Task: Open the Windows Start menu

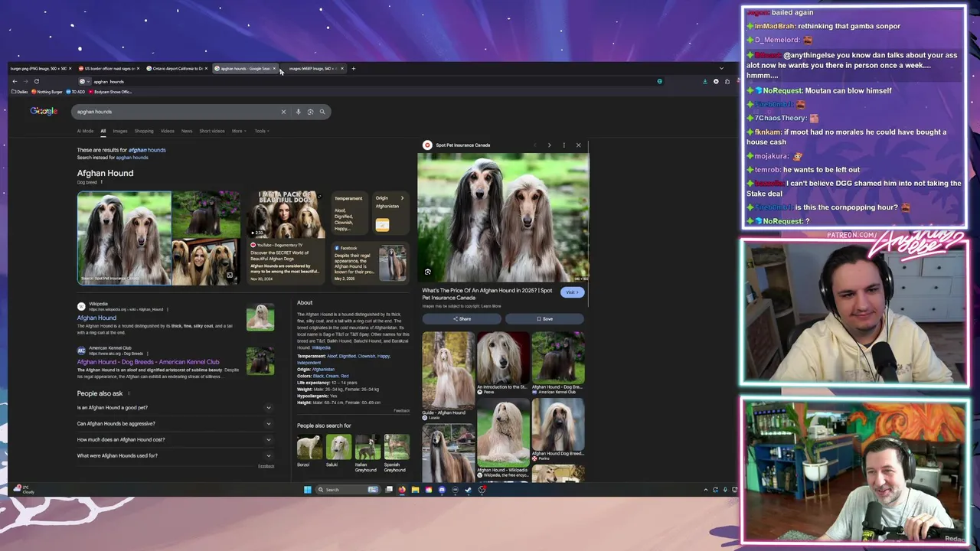Action: (308, 490)
